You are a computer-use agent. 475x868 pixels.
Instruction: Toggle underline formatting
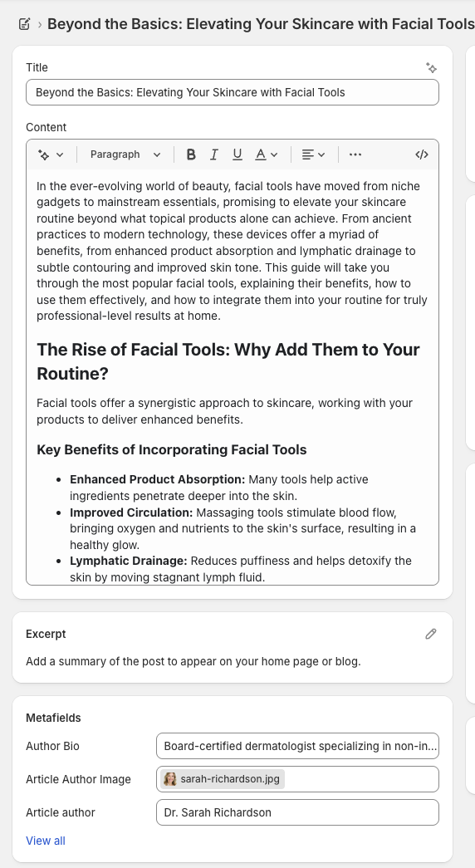(237, 154)
